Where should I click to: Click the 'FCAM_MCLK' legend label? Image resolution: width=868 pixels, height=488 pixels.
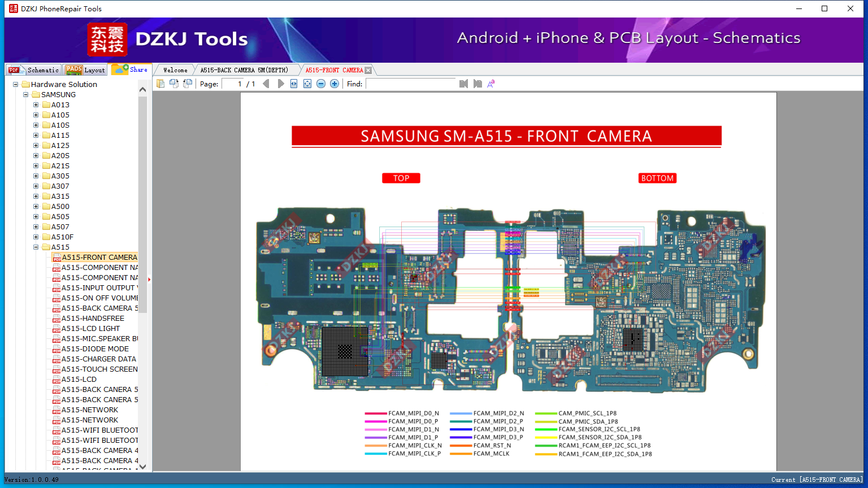[x=491, y=454]
